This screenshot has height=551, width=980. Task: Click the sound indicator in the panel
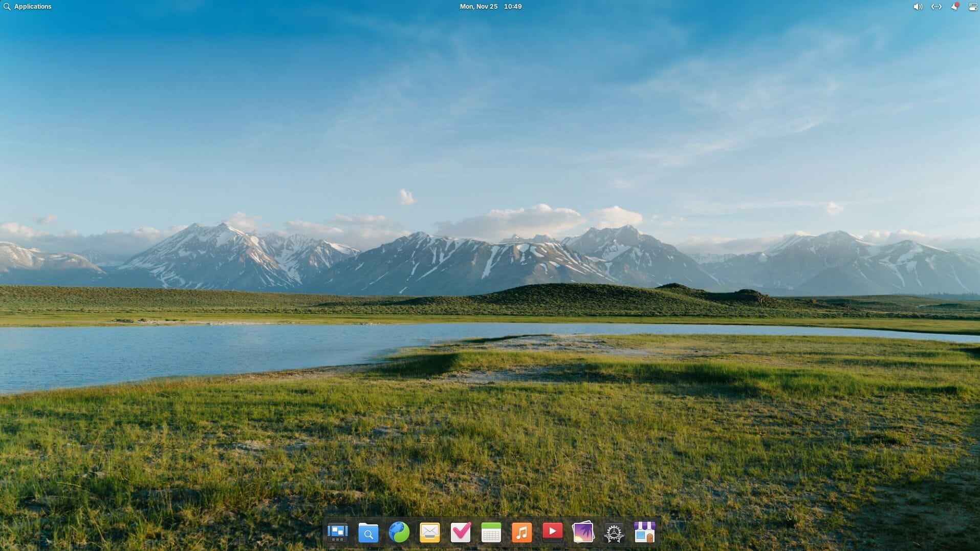point(917,7)
